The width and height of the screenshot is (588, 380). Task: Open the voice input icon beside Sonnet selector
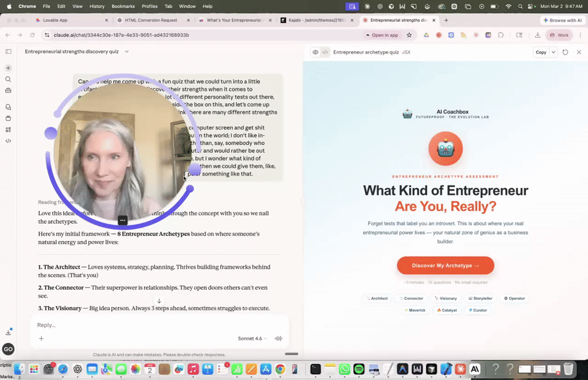point(278,339)
